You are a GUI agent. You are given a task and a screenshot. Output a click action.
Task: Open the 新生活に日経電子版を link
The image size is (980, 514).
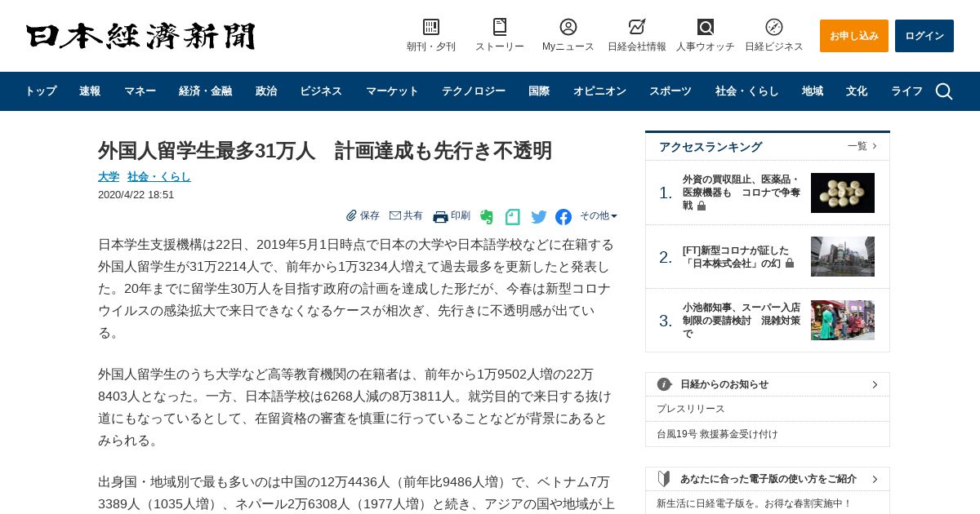click(x=754, y=503)
